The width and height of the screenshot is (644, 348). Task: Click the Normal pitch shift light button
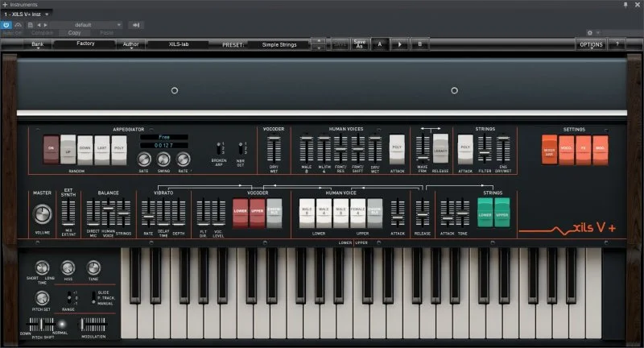[x=62, y=325]
